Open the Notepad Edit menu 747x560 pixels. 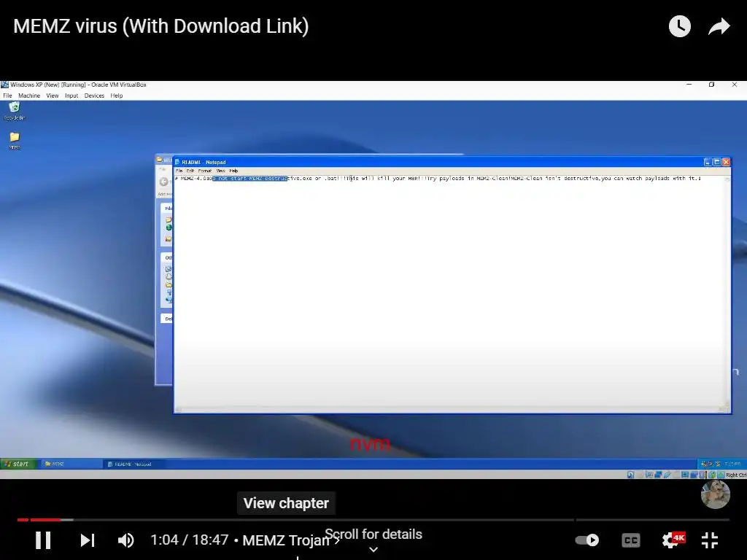pos(190,171)
